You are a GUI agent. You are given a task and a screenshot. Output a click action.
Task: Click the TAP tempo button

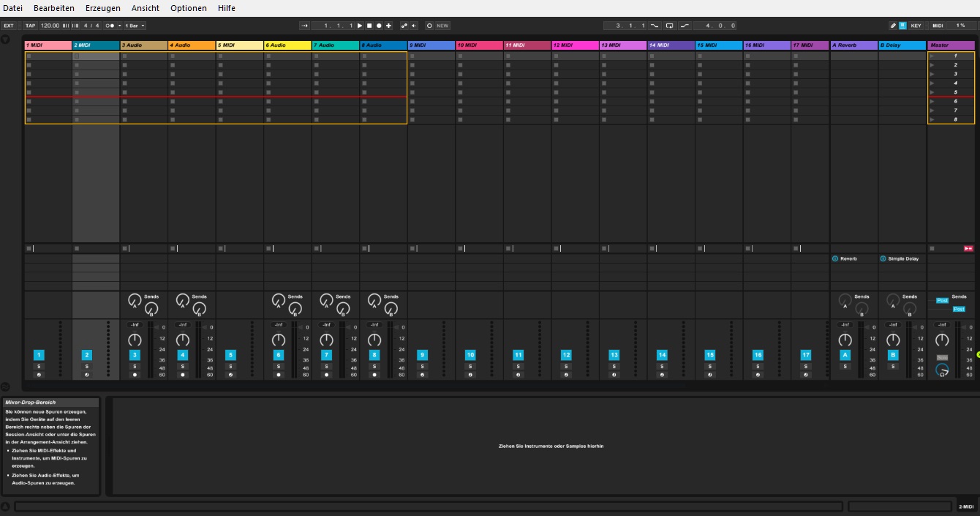tap(30, 26)
